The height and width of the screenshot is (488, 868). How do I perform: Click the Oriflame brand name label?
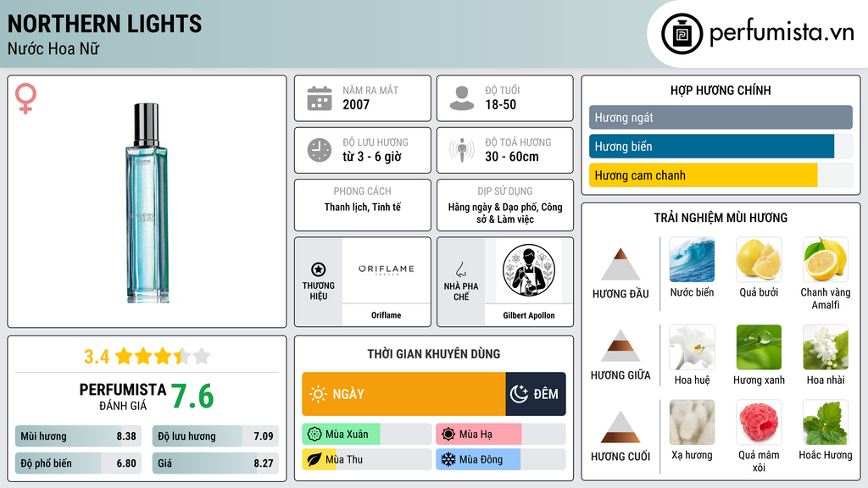click(386, 315)
